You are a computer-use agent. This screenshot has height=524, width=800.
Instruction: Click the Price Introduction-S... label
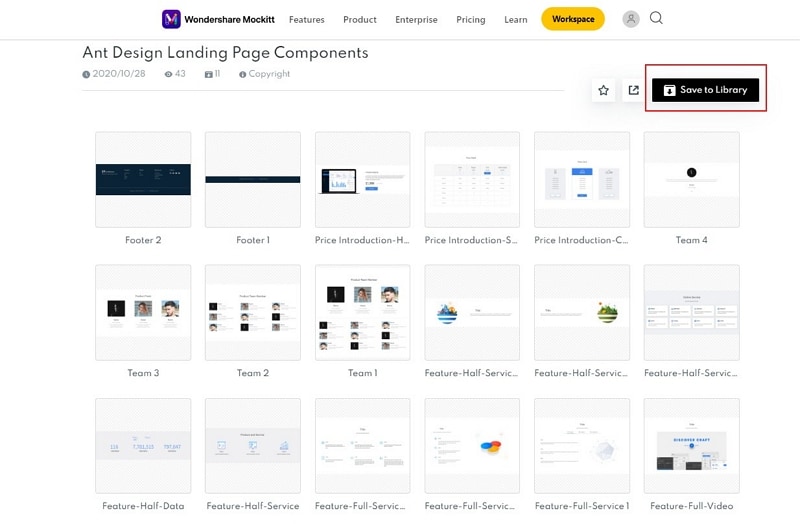click(471, 240)
